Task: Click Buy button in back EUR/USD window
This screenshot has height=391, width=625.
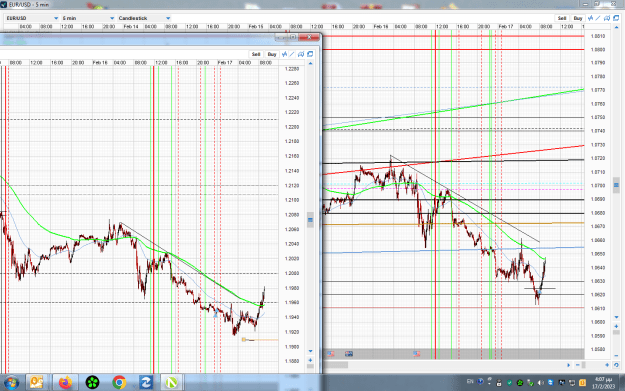Action: point(578,18)
